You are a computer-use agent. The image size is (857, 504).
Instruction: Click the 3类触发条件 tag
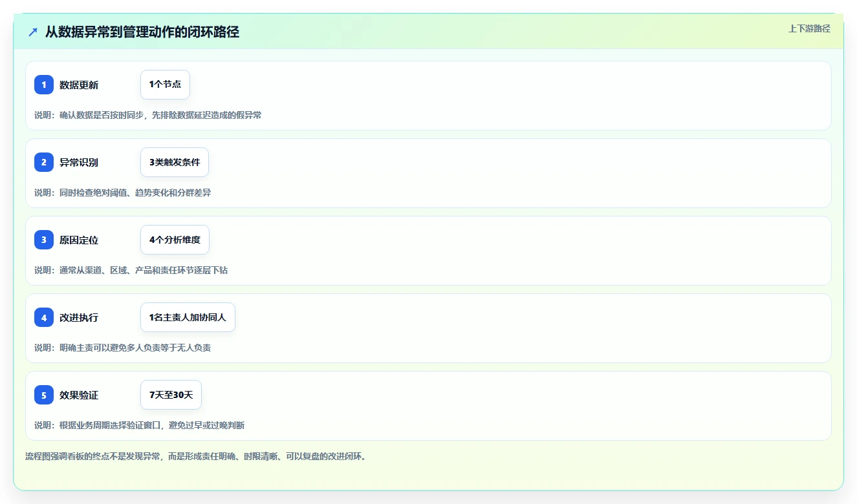click(175, 162)
